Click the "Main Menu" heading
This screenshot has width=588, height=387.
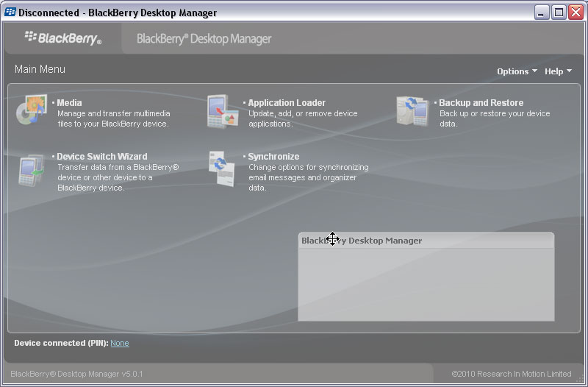pos(40,69)
